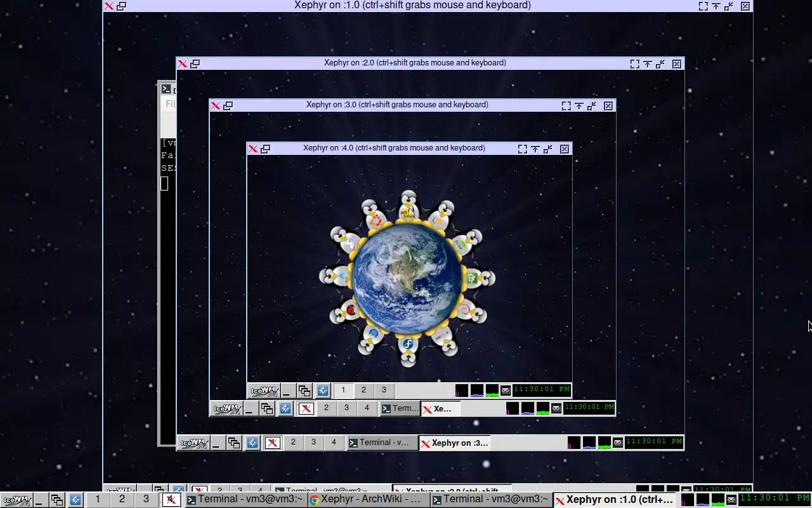Roll up the Xephyr on :1.0 window
This screenshot has width=812, height=508.
coord(716,6)
